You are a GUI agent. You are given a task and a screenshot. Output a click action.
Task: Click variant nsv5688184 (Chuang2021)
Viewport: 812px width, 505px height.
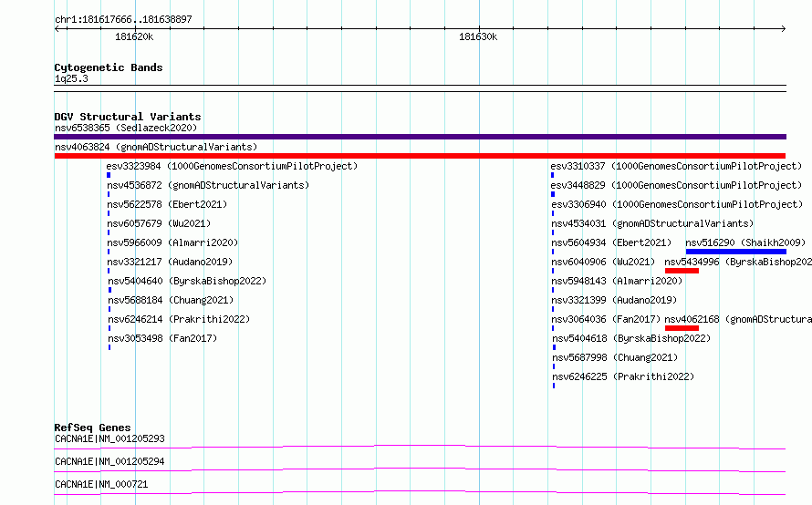click(x=171, y=300)
